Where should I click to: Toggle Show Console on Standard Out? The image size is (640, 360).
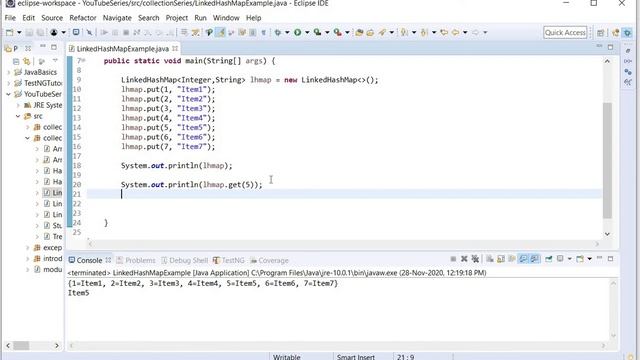point(523,259)
